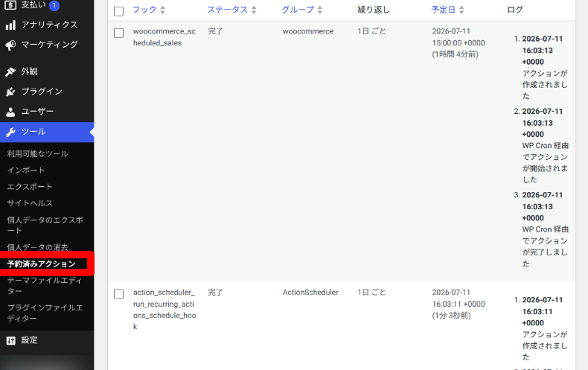Click the 支払い dollar icon
Image resolution: width=588 pixels, height=370 pixels.
click(10, 5)
